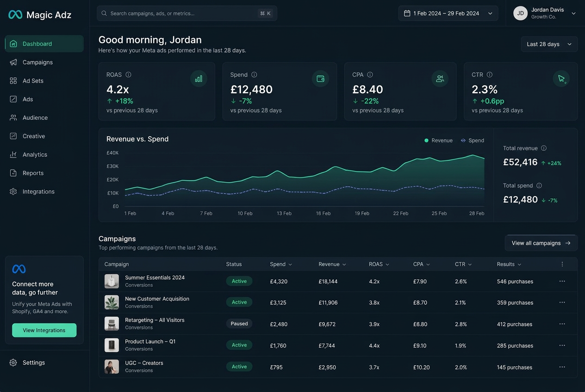Click the Settings gear icon
This screenshot has width=585, height=392.
pyautogui.click(x=13, y=363)
